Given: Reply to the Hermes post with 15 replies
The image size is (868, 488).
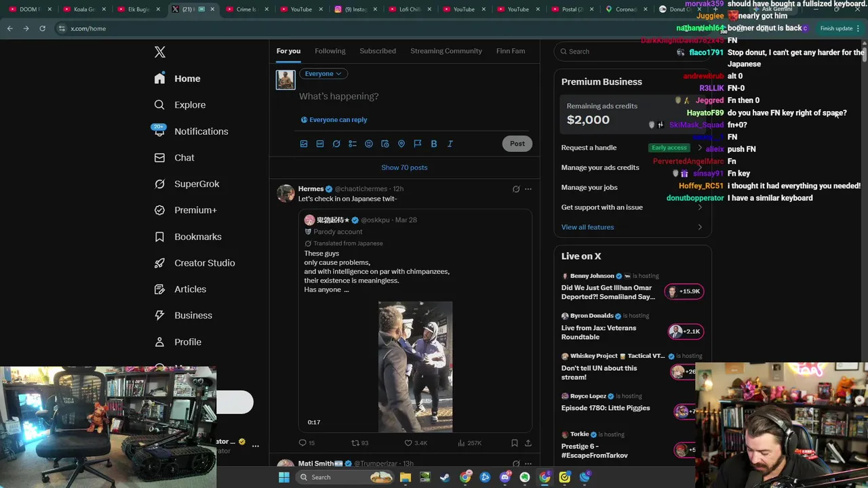Looking at the screenshot, I should pyautogui.click(x=307, y=443).
